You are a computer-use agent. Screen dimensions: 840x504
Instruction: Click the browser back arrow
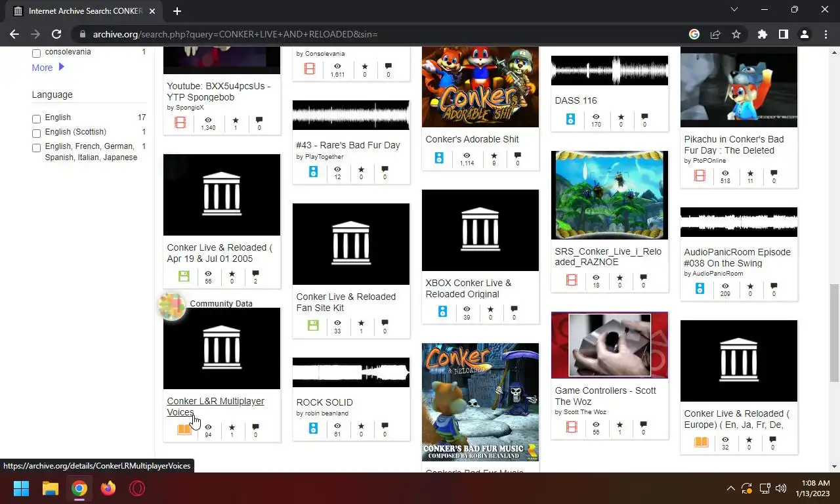click(14, 34)
